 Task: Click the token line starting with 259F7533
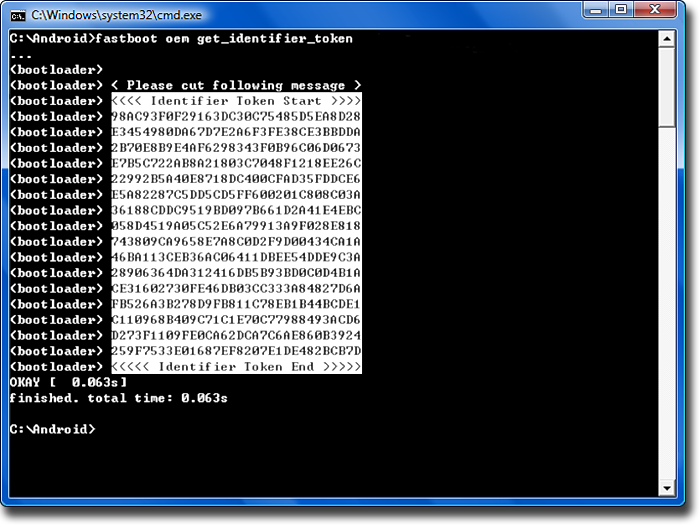tap(235, 352)
